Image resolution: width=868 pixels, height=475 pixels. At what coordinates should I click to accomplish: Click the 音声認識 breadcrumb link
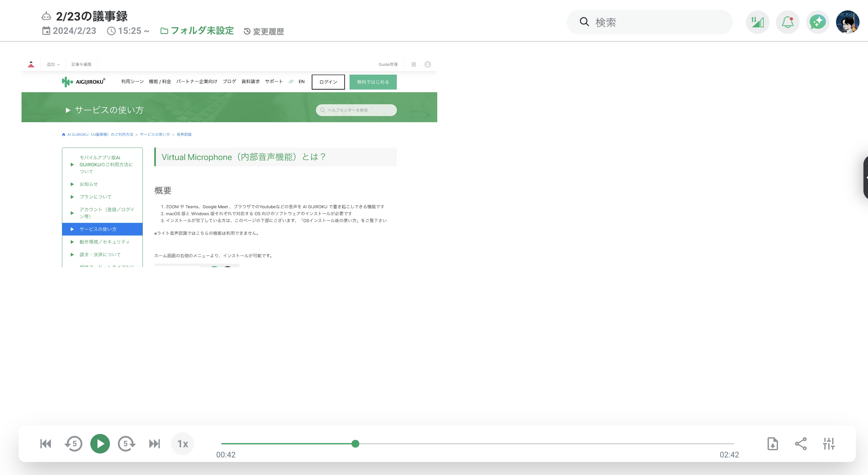184,134
